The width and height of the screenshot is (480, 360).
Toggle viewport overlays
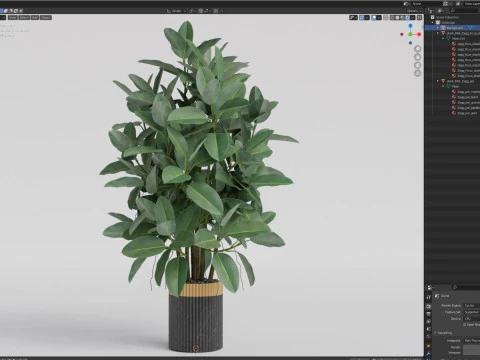(374, 17)
